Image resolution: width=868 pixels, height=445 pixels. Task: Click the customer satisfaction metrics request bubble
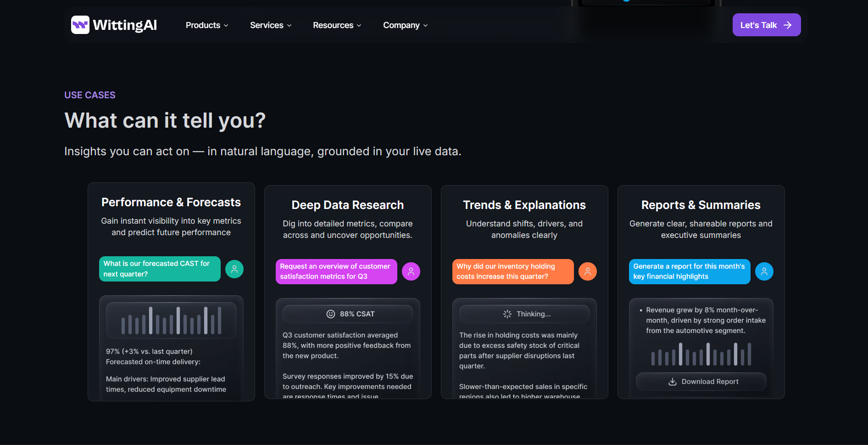[x=336, y=271]
